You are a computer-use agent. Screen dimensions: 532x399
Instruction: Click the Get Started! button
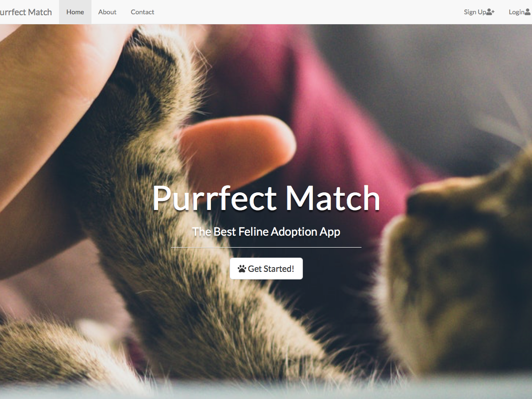[266, 269]
